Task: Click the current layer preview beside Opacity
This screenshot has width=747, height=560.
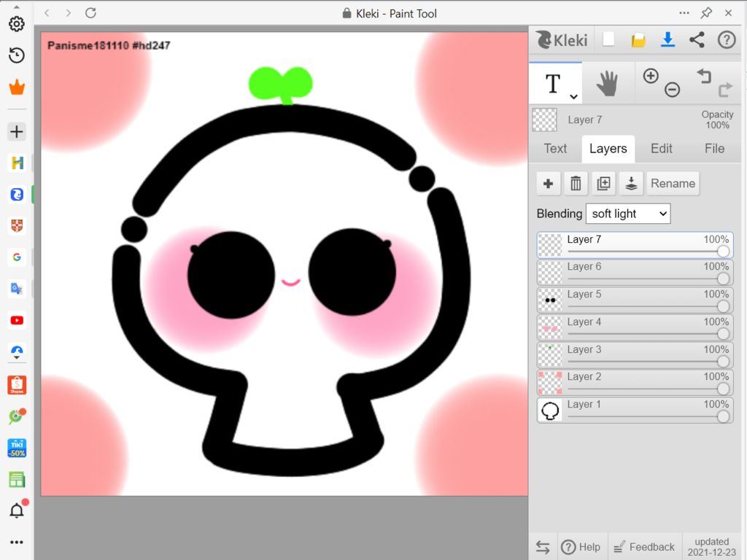Action: [544, 120]
